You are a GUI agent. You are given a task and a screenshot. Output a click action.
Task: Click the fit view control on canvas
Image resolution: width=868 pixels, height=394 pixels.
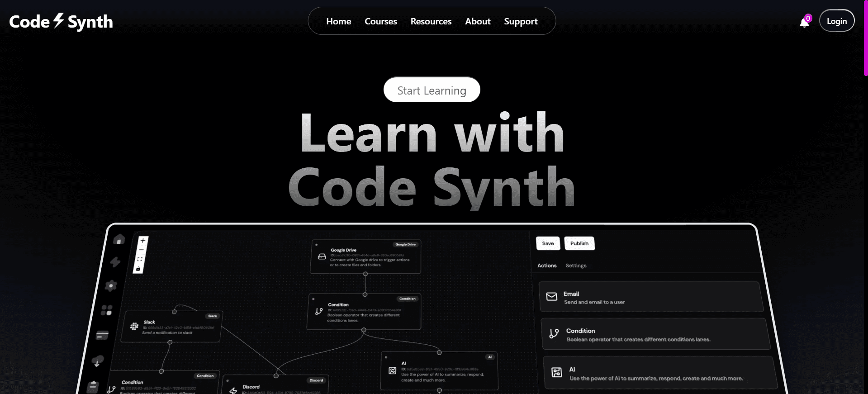point(140,259)
